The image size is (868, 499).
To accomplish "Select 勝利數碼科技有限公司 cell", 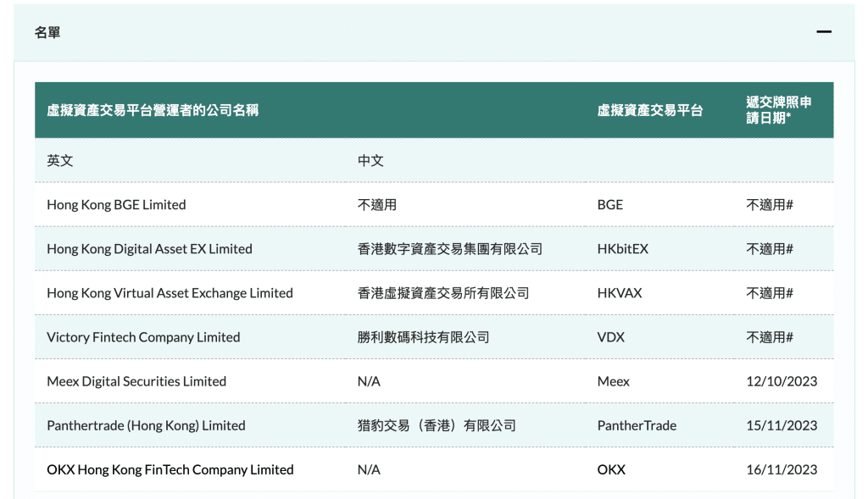I will (x=424, y=337).
